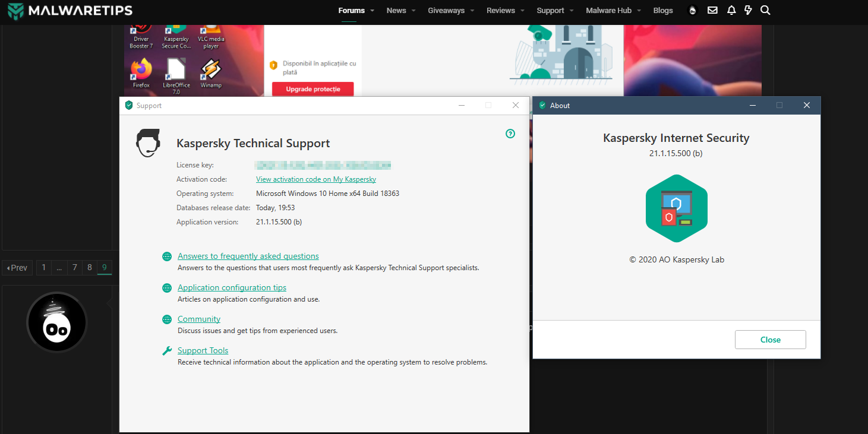868x434 pixels.
Task: Click the Kaspersky Technical Support heading
Action: [253, 144]
